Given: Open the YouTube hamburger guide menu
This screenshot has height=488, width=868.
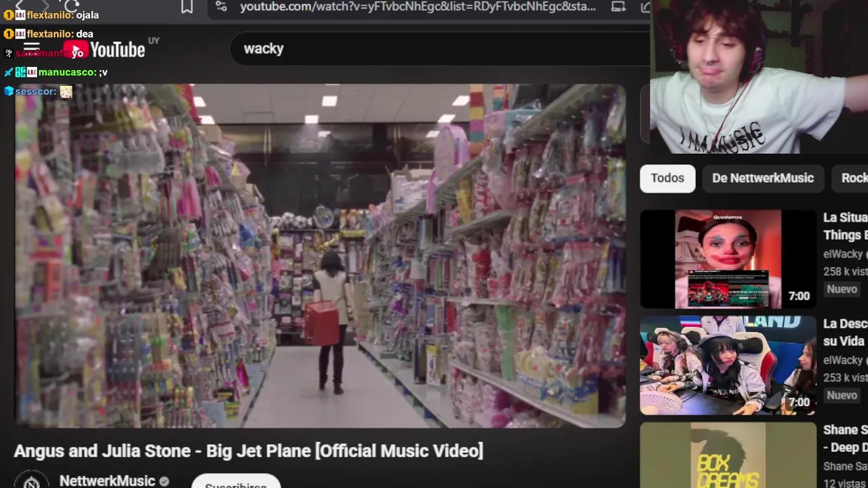Looking at the screenshot, I should click(x=31, y=49).
